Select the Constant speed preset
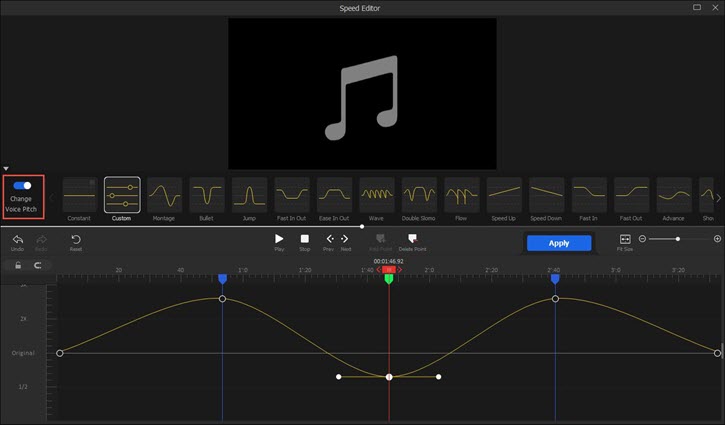The image size is (725, 425). [80, 194]
